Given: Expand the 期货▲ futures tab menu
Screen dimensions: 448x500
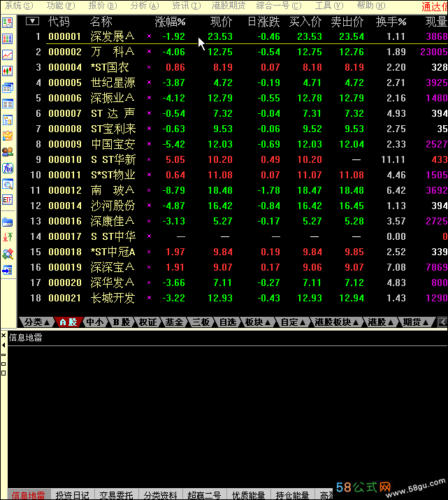Looking at the screenshot, I should pyautogui.click(x=415, y=322).
